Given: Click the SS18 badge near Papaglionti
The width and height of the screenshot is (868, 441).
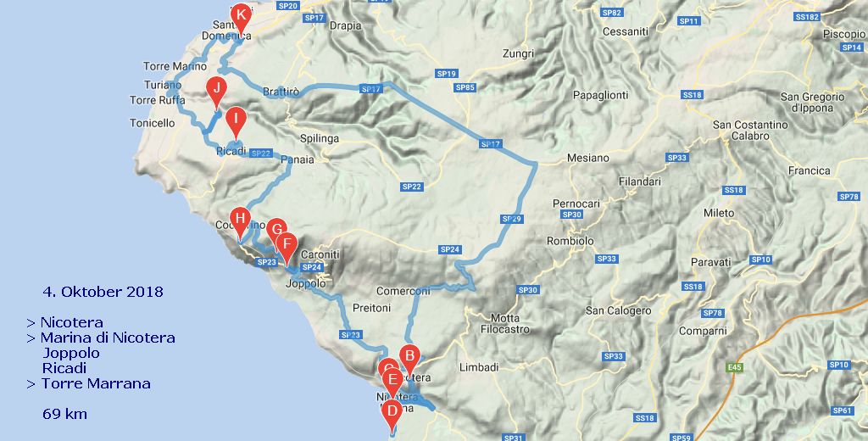Looking at the screenshot, I should (692, 95).
